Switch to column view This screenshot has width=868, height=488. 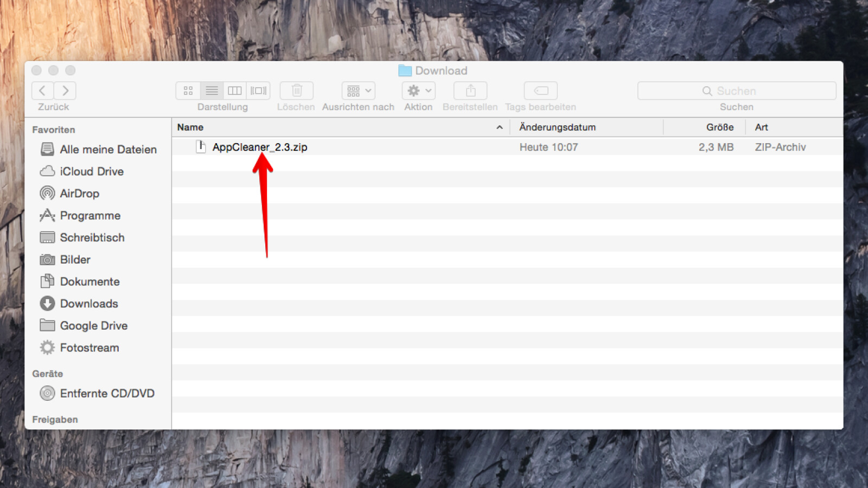tap(235, 91)
